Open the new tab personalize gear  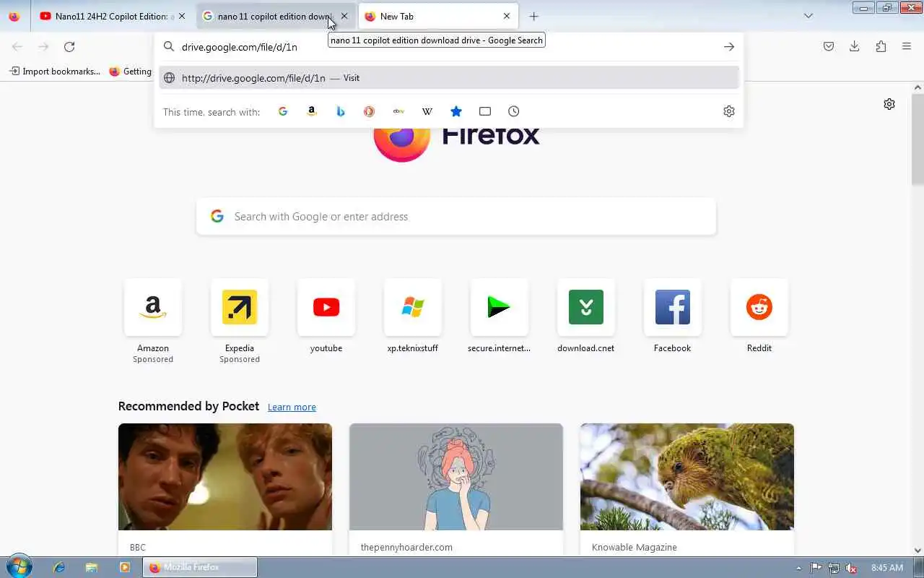889,104
